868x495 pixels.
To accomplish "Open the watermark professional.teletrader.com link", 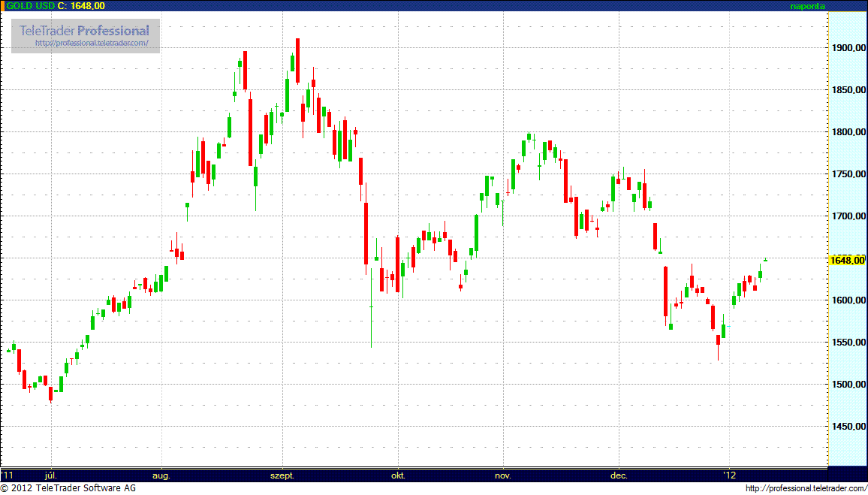I will click(x=97, y=44).
